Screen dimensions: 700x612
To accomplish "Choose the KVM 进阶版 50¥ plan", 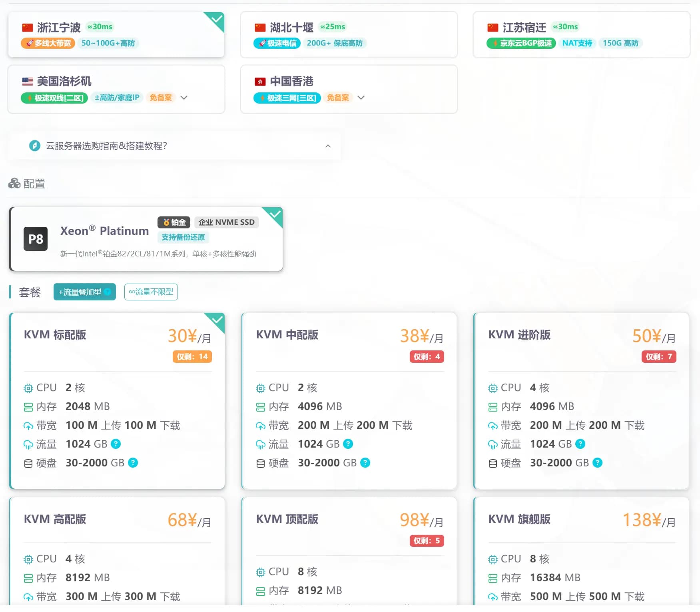I will 581,400.
